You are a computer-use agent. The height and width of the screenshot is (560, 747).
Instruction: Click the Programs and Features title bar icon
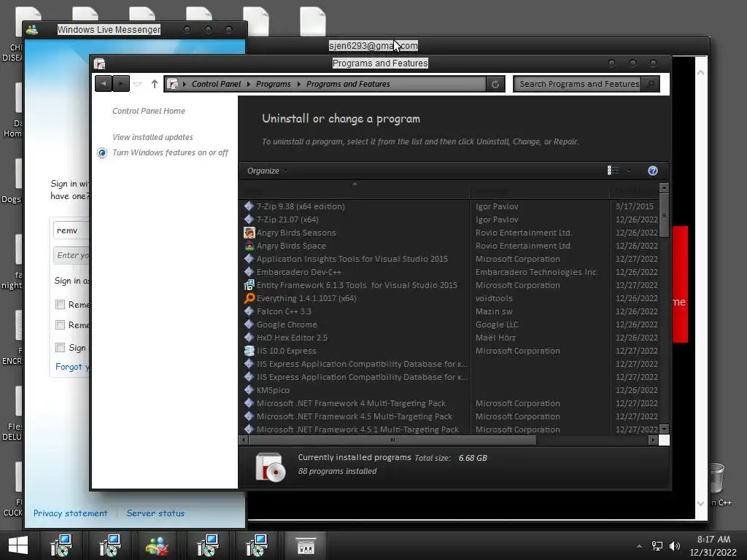click(99, 64)
